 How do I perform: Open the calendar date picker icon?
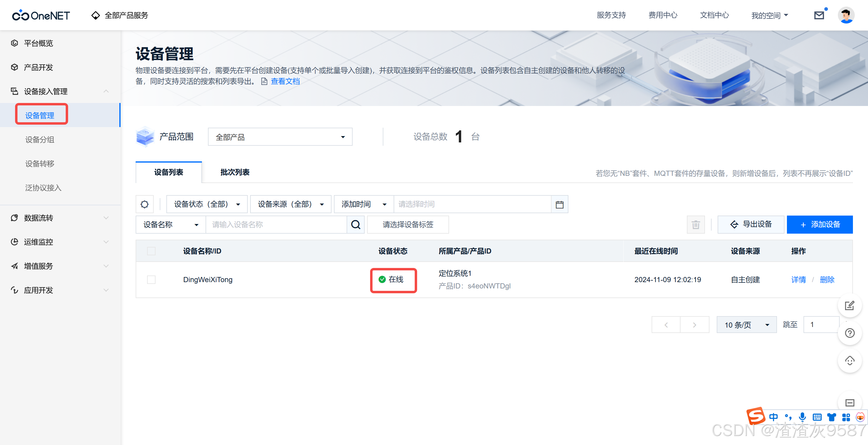coord(559,204)
